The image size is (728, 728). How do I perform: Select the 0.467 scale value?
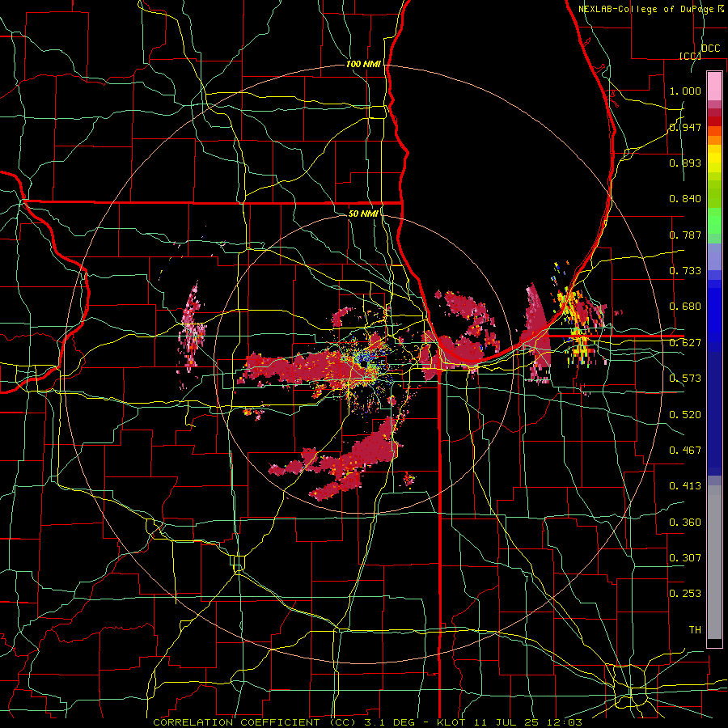(x=685, y=451)
